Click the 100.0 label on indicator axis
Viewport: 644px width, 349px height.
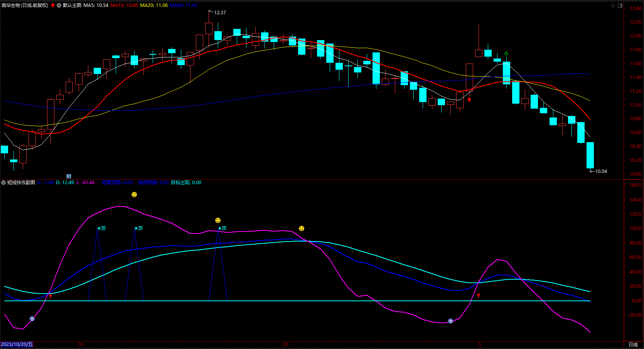[636, 228]
